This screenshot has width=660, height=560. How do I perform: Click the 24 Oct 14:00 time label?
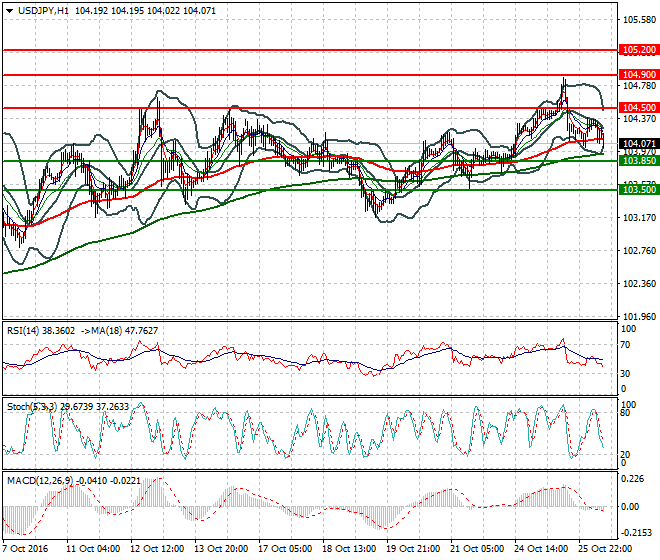(x=541, y=549)
